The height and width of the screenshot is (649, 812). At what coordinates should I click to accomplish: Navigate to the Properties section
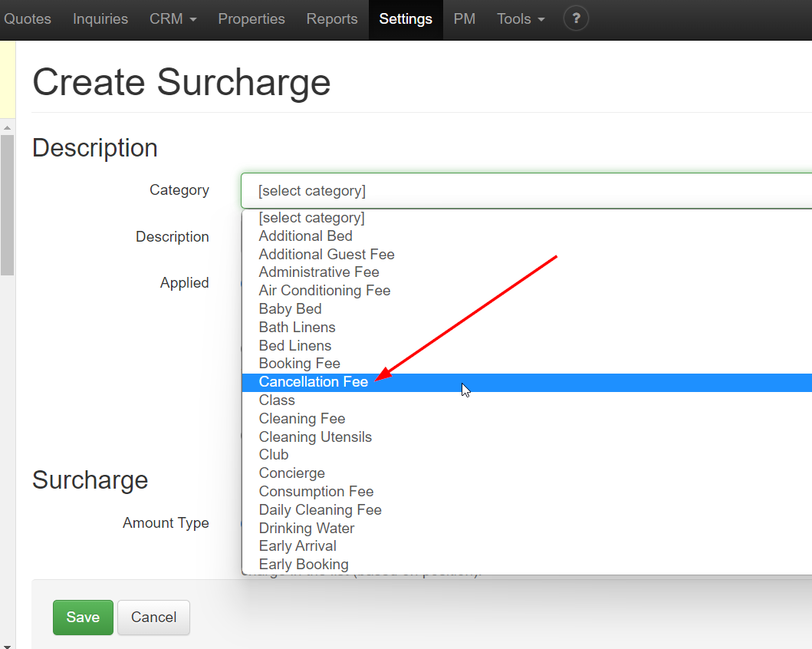click(x=251, y=18)
